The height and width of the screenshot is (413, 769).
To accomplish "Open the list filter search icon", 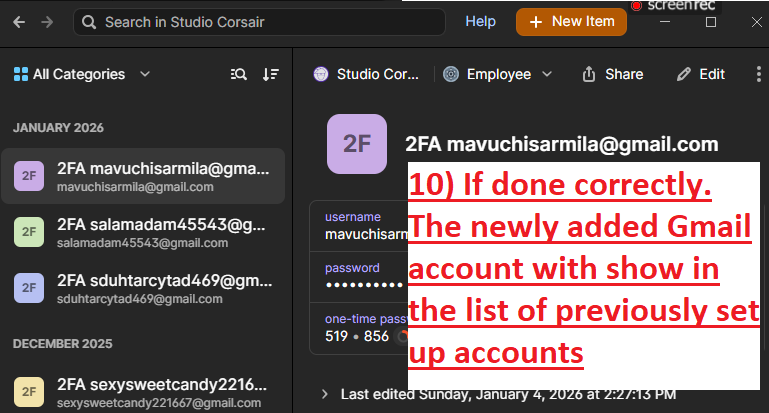I will tap(239, 74).
